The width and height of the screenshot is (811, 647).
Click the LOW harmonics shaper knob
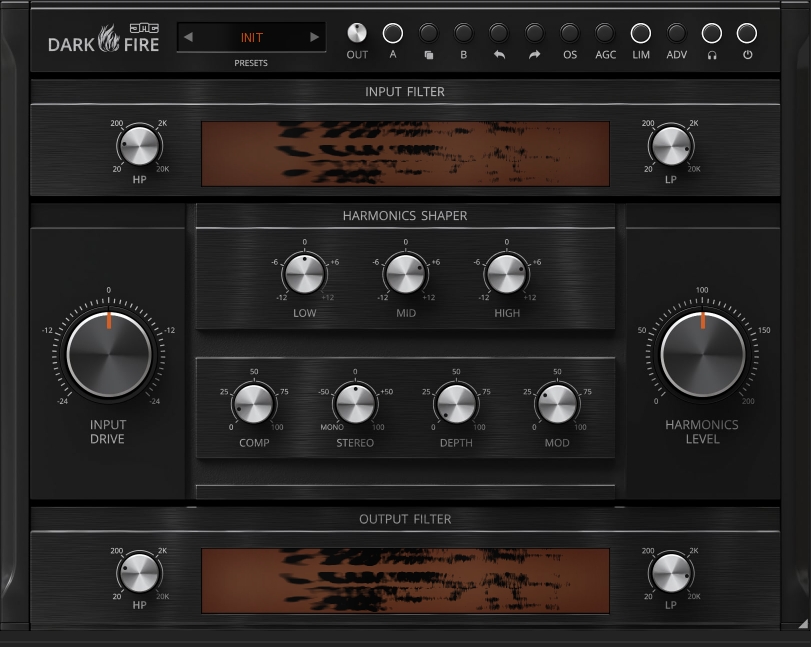[305, 274]
